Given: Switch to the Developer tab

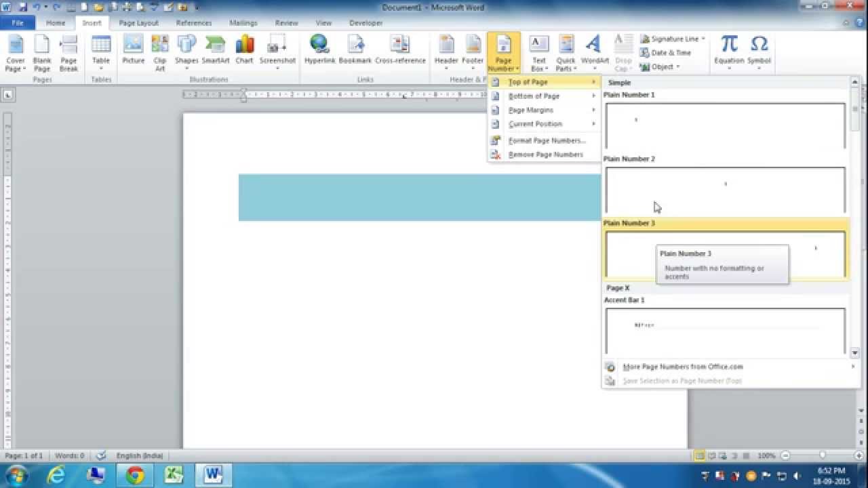Looking at the screenshot, I should (366, 23).
